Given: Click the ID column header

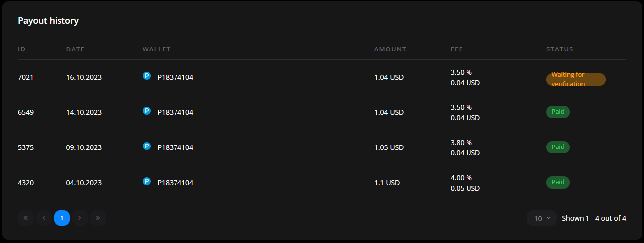Looking at the screenshot, I should pos(22,49).
